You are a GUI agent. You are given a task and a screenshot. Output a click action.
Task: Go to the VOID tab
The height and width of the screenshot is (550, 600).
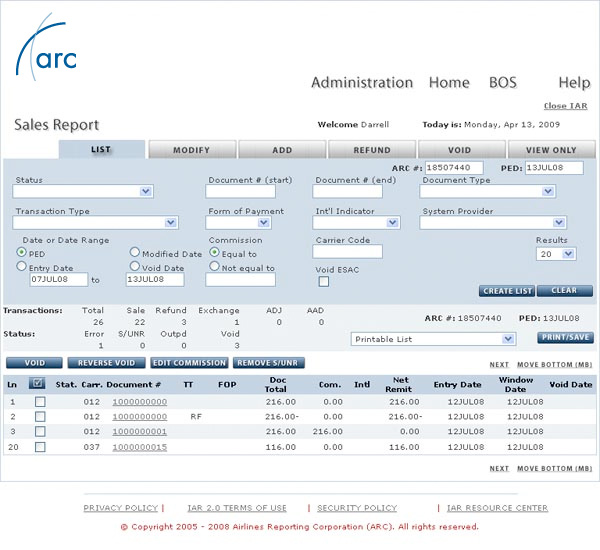point(462,150)
